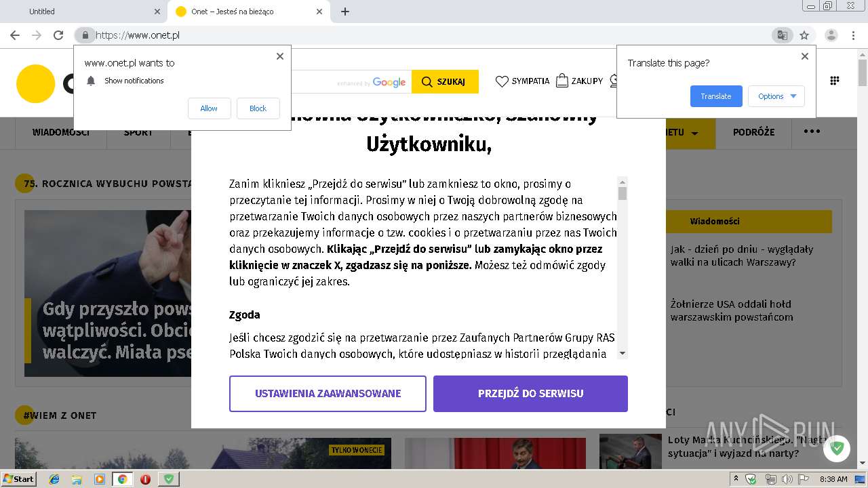Open the translate icon in the address bar

point(783,35)
